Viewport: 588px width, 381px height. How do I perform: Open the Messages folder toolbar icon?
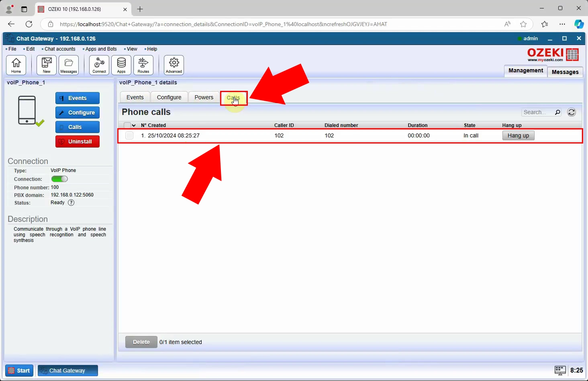(x=69, y=65)
